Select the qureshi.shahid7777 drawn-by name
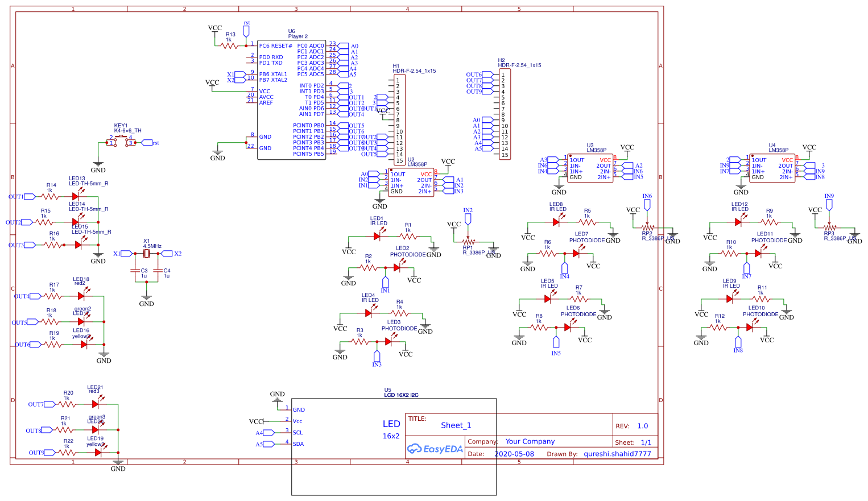The height and width of the screenshot is (501, 868). pyautogui.click(x=618, y=454)
